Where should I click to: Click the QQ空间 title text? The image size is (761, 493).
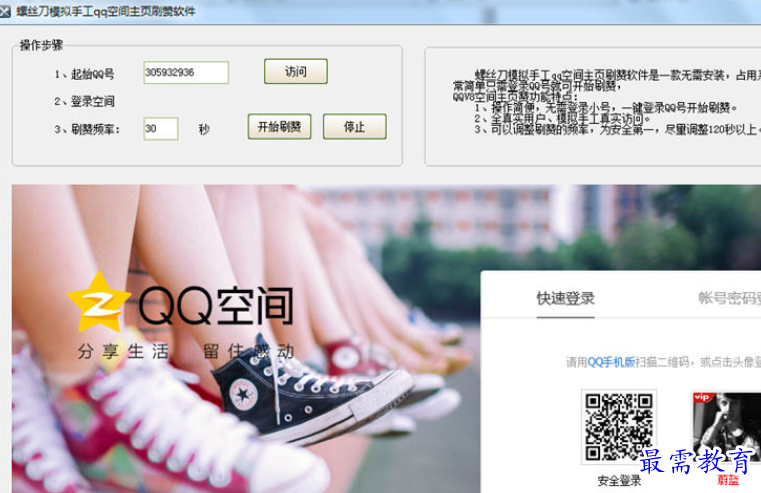point(216,306)
